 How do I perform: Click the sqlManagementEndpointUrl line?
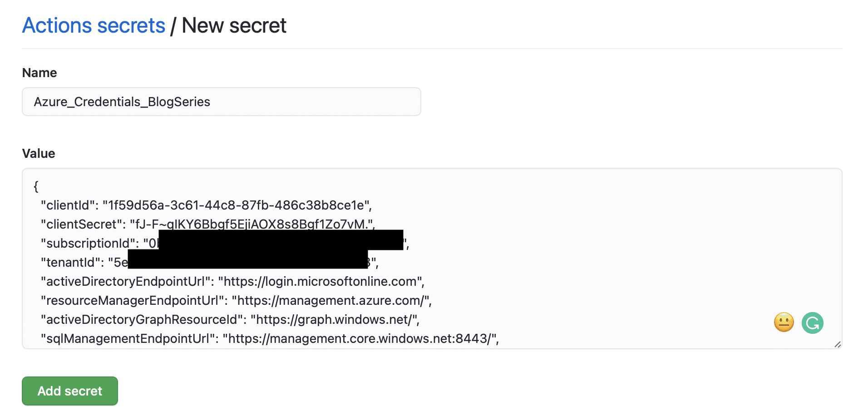270,339
